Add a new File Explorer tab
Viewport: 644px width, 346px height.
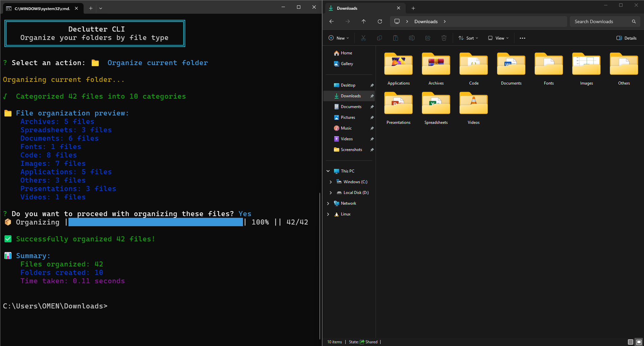coord(413,8)
